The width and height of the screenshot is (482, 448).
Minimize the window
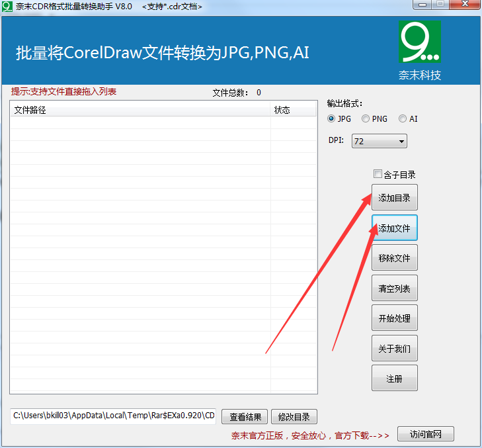pos(422,5)
